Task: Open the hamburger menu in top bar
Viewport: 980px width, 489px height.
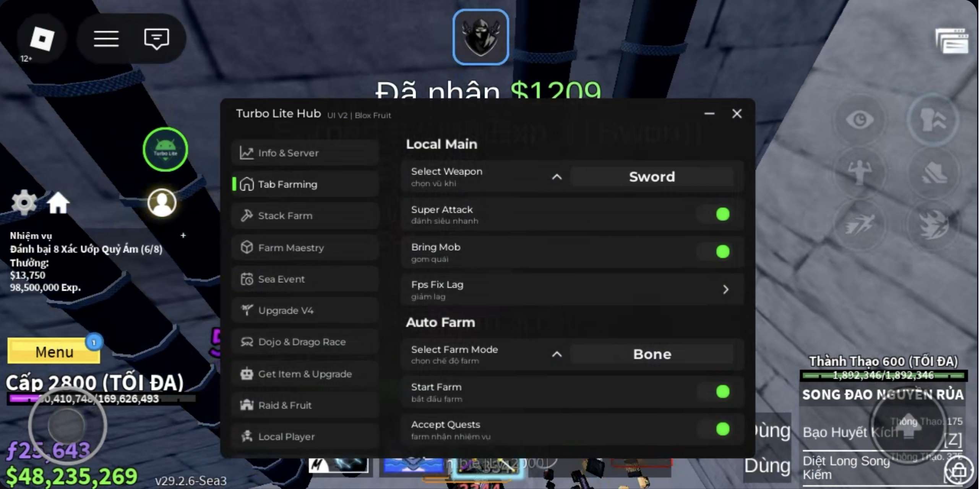Action: click(106, 39)
